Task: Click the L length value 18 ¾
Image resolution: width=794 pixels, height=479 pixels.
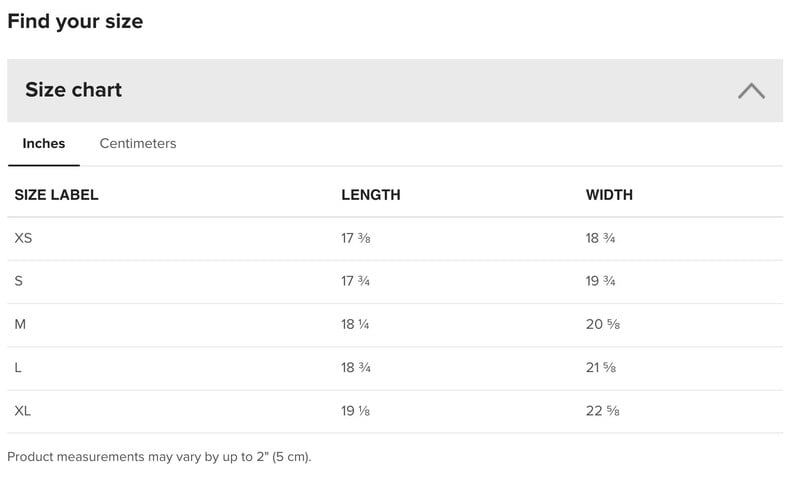Action: tap(355, 368)
